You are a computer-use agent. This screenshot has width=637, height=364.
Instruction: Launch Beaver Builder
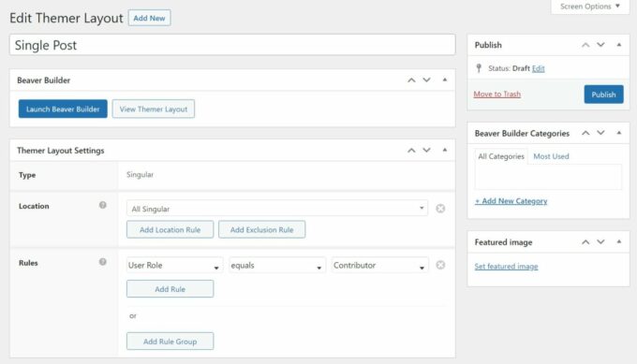pyautogui.click(x=63, y=109)
